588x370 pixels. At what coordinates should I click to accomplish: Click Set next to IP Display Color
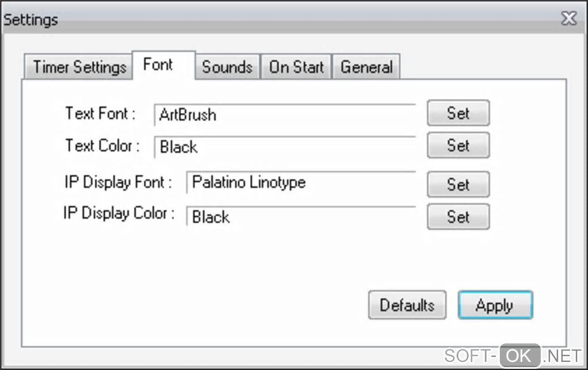click(458, 217)
